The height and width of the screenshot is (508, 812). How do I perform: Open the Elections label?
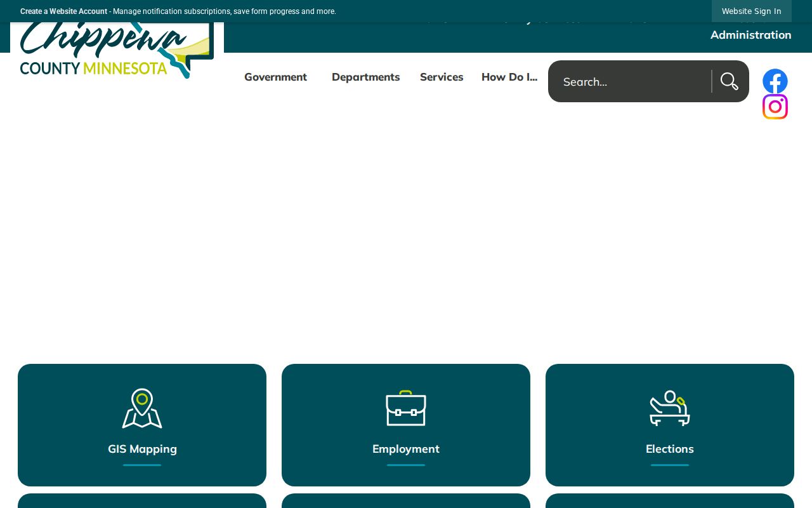click(x=670, y=449)
